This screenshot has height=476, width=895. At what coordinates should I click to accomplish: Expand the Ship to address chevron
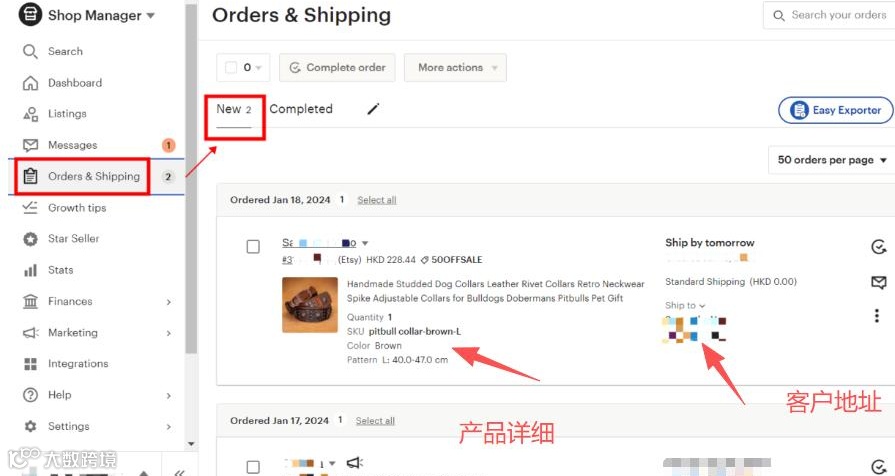click(x=702, y=306)
